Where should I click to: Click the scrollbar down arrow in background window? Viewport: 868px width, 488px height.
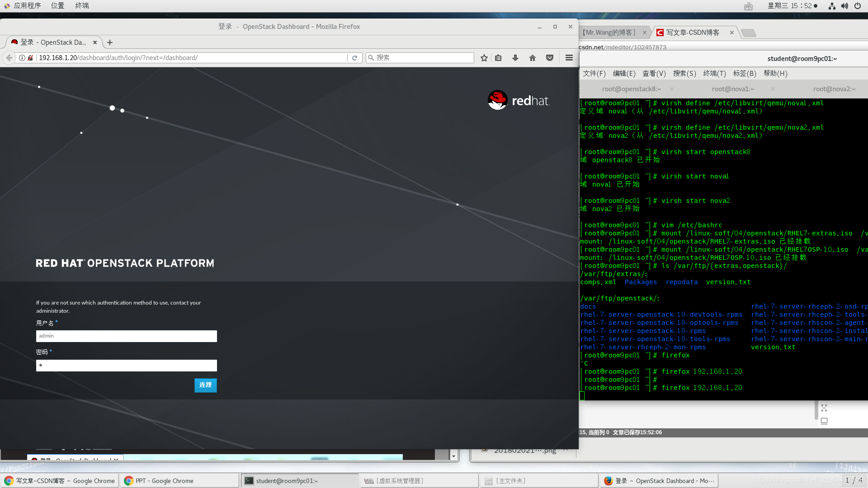[453, 456]
